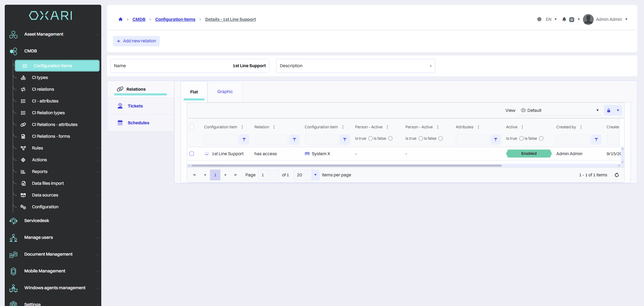Select 'is true' radio under Active column

click(521, 138)
